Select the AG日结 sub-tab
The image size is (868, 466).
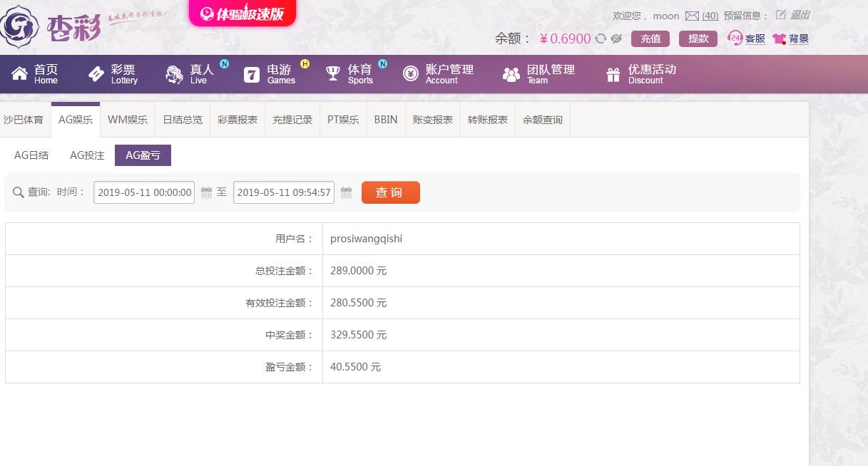[x=31, y=155]
